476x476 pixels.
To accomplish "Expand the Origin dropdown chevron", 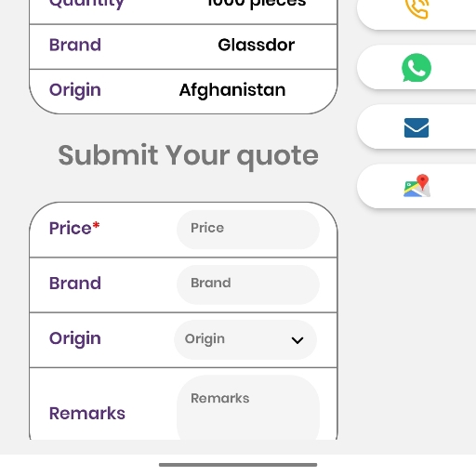I will coord(297,340).
